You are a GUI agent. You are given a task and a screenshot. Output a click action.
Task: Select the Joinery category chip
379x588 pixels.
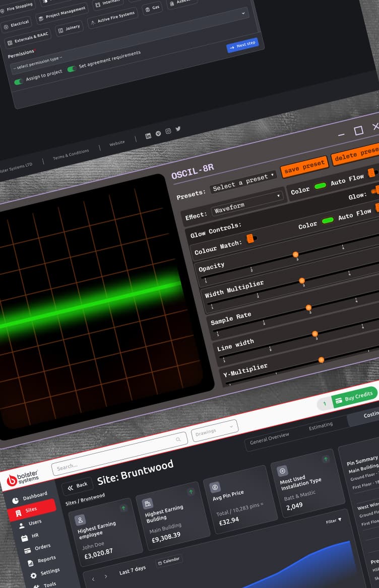click(69, 29)
